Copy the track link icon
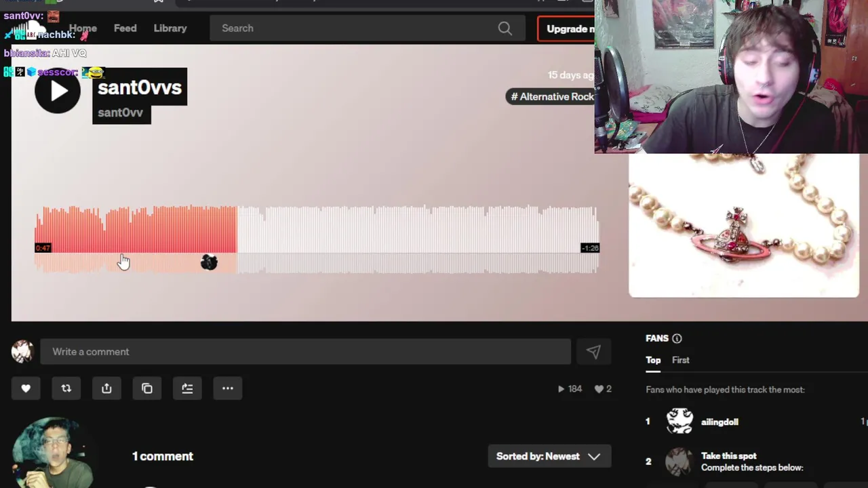This screenshot has height=488, width=868. 147,388
